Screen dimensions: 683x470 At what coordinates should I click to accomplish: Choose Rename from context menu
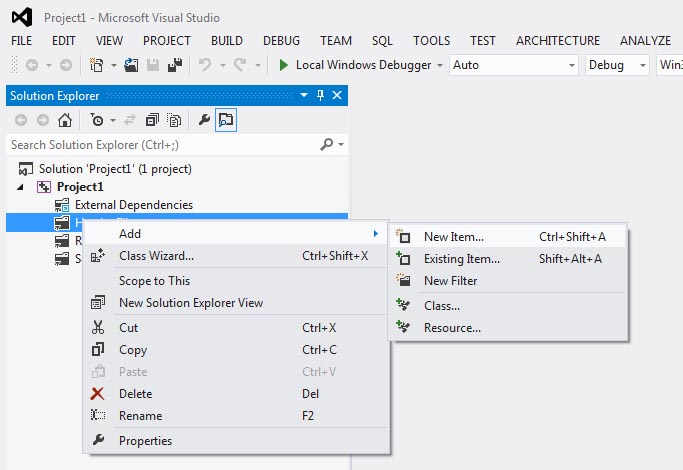(236, 416)
